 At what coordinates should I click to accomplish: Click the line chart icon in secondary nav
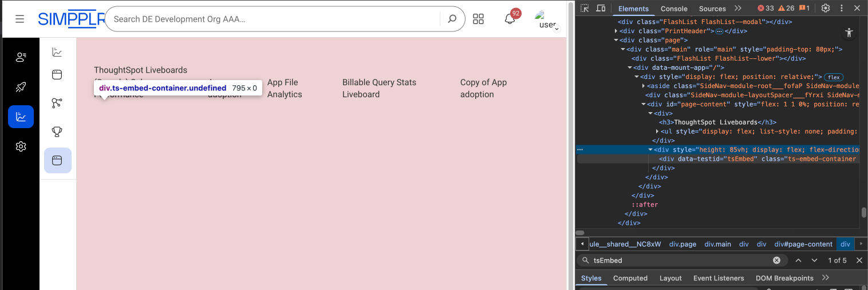pos(57,52)
